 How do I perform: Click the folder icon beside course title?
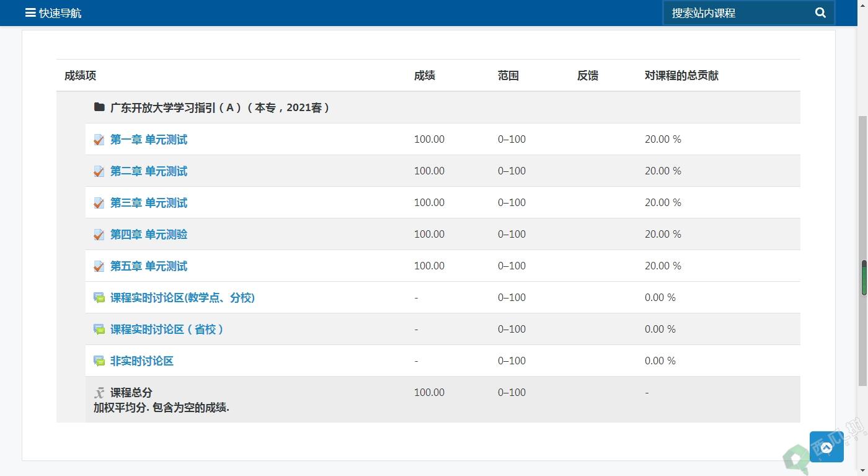point(99,107)
